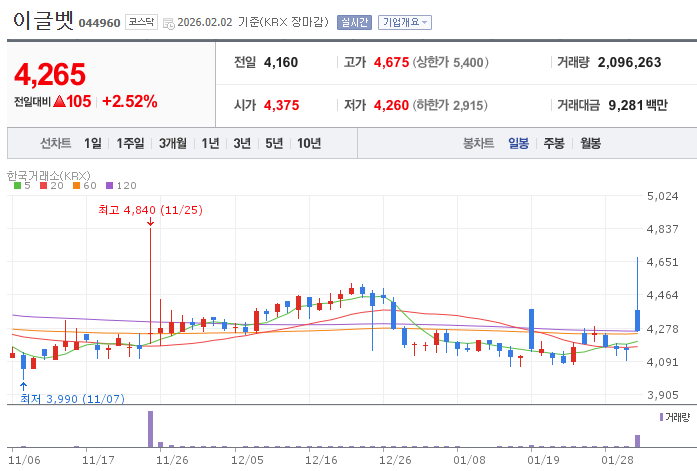Viewport: 697px width, 471px height.
Task: Click the 거래대금 value 9,281 백만
Action: point(638,105)
